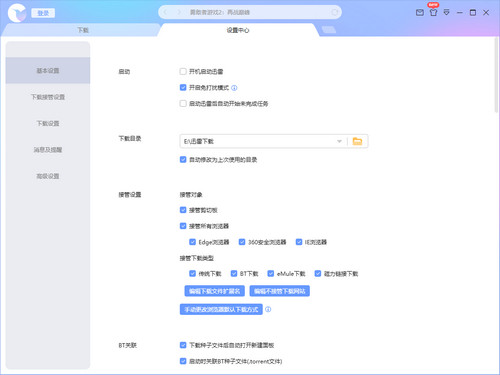Toggle 360安全浏览器 checkbox
The height and width of the screenshot is (375, 500).
242,242
